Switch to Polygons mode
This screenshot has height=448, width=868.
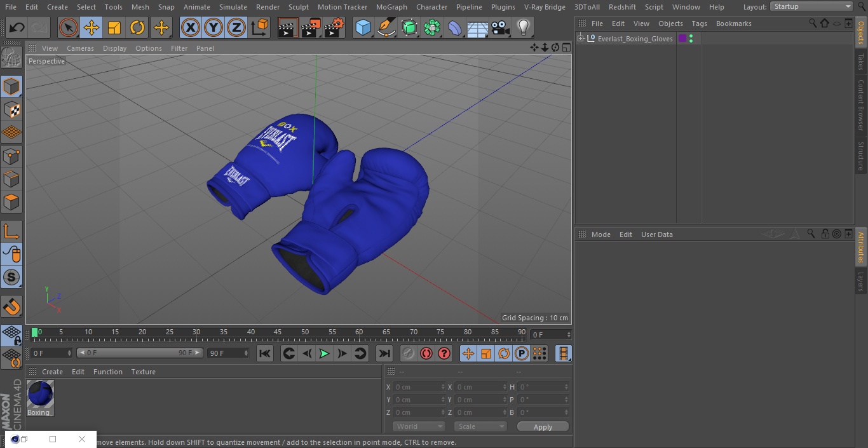[11, 202]
